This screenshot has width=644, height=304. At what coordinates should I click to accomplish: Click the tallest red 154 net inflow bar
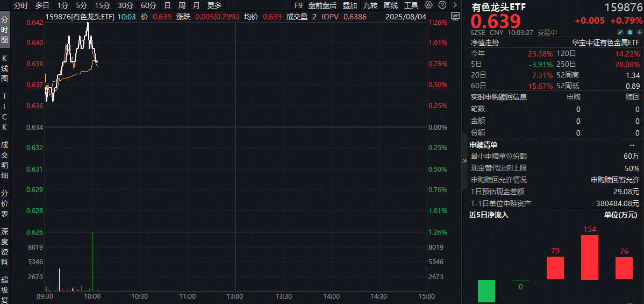590,257
